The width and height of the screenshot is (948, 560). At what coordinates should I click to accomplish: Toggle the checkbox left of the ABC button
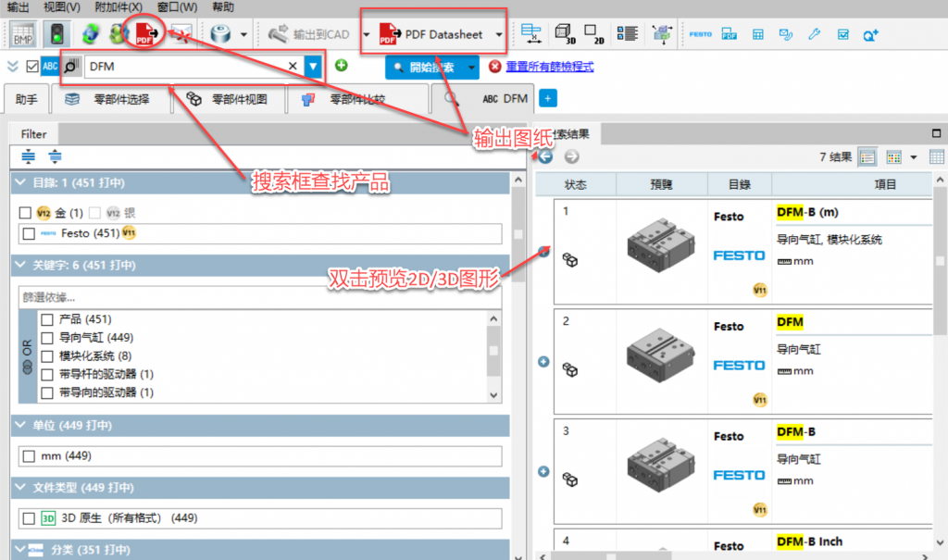click(x=32, y=66)
